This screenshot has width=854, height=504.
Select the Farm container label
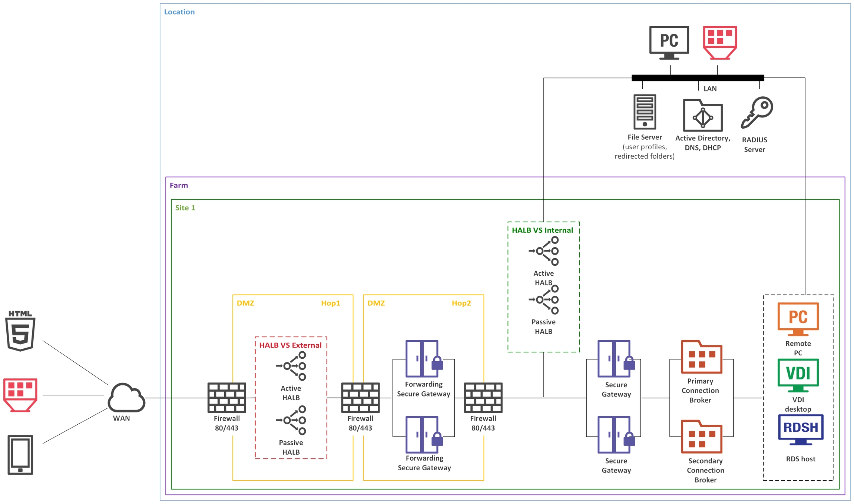tap(179, 185)
